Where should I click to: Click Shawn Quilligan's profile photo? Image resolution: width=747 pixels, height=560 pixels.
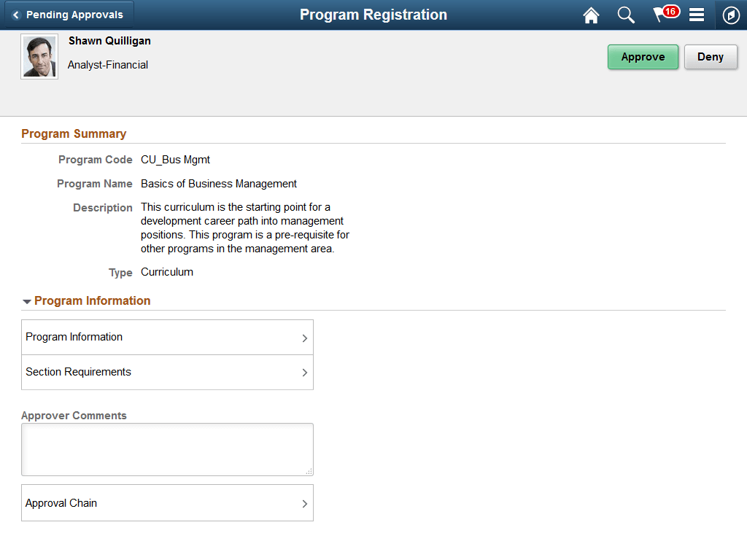(x=39, y=56)
